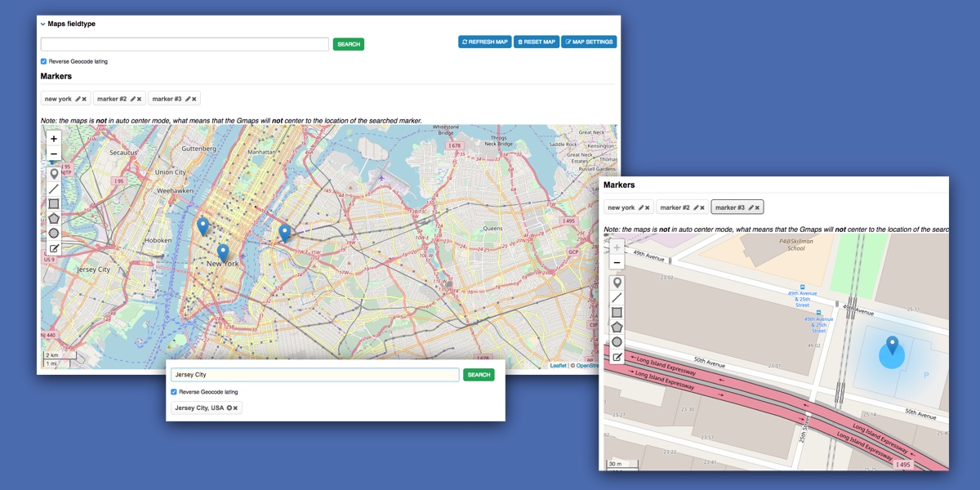Toggle Reverse Geocode latlng under Jersey City field
Viewport: 980px width, 490px height.
pyautogui.click(x=174, y=392)
